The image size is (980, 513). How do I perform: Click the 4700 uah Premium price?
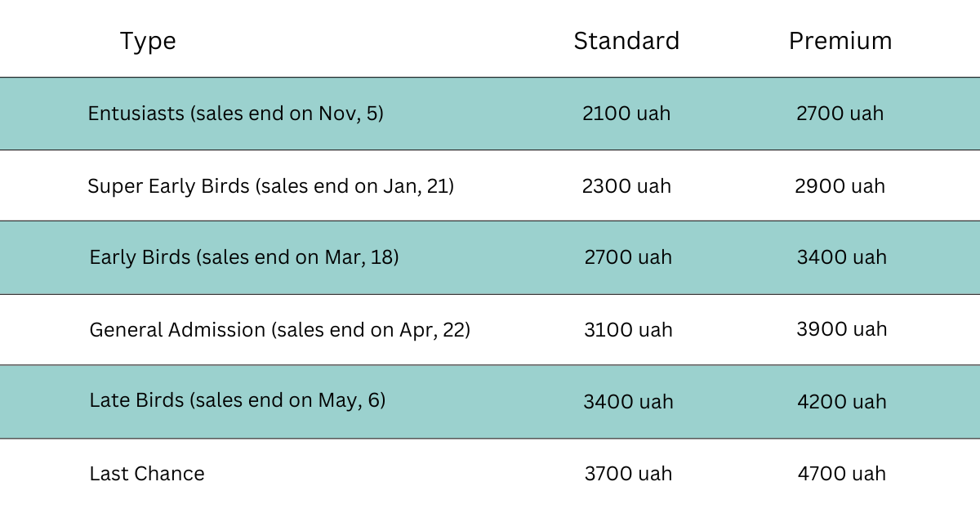coord(841,474)
